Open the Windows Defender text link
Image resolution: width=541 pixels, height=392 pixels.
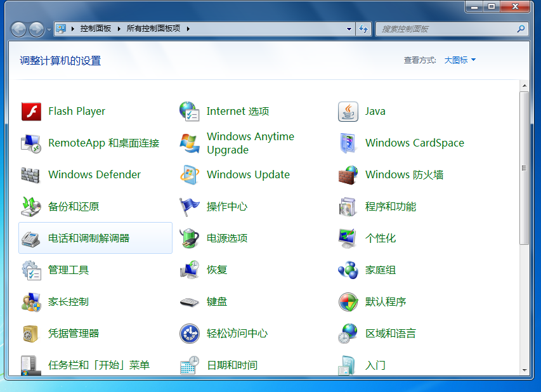pos(95,174)
